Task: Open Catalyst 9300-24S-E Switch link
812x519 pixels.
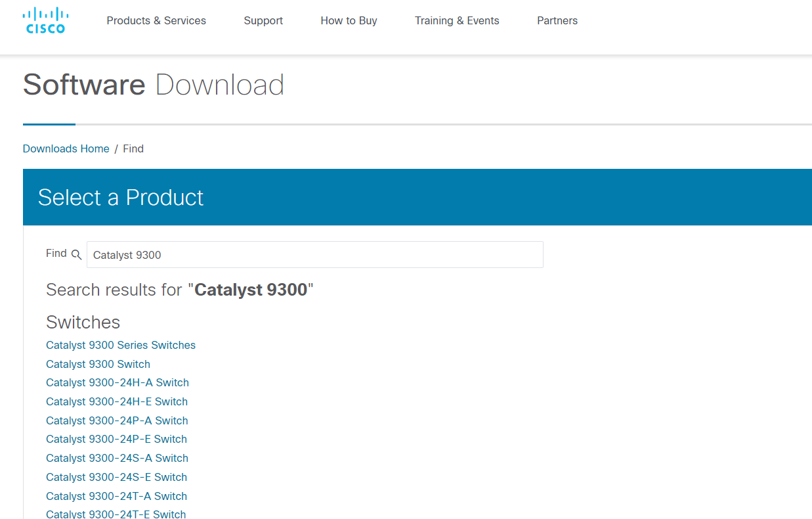Action: [116, 477]
